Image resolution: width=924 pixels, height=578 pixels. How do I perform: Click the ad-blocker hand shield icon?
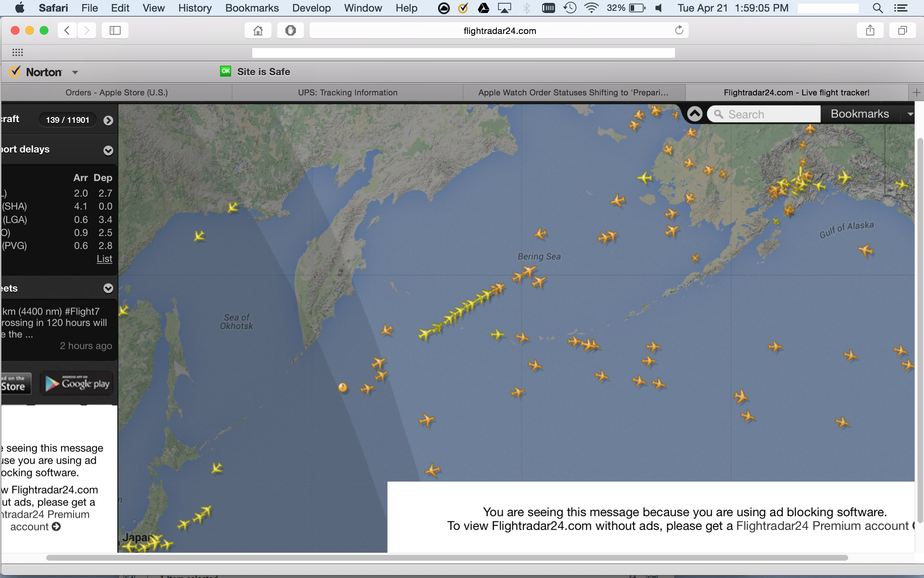290,30
